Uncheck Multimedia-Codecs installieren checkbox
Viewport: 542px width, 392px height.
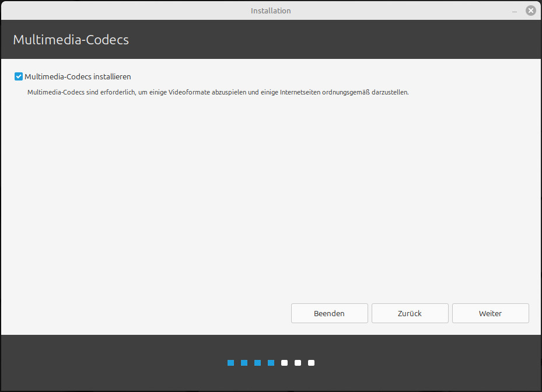[19, 76]
